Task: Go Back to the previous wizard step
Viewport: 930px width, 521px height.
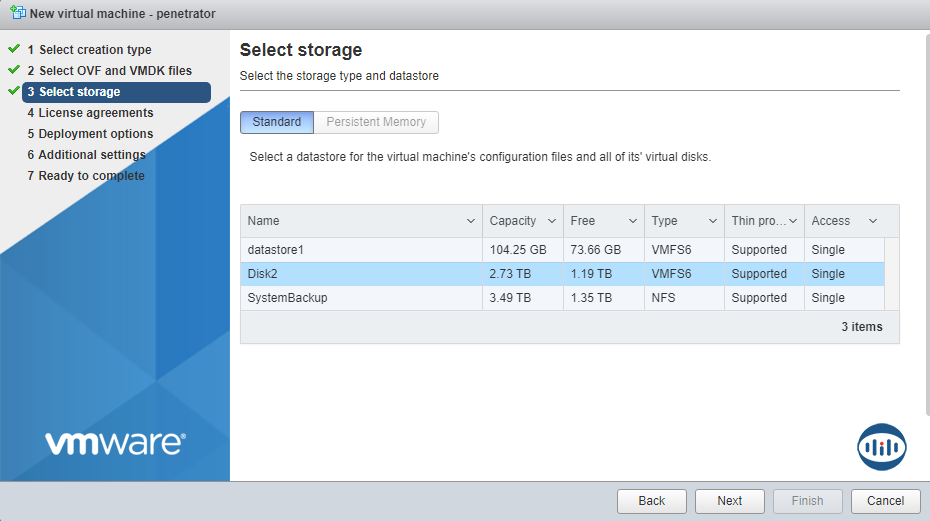Action: [651, 501]
